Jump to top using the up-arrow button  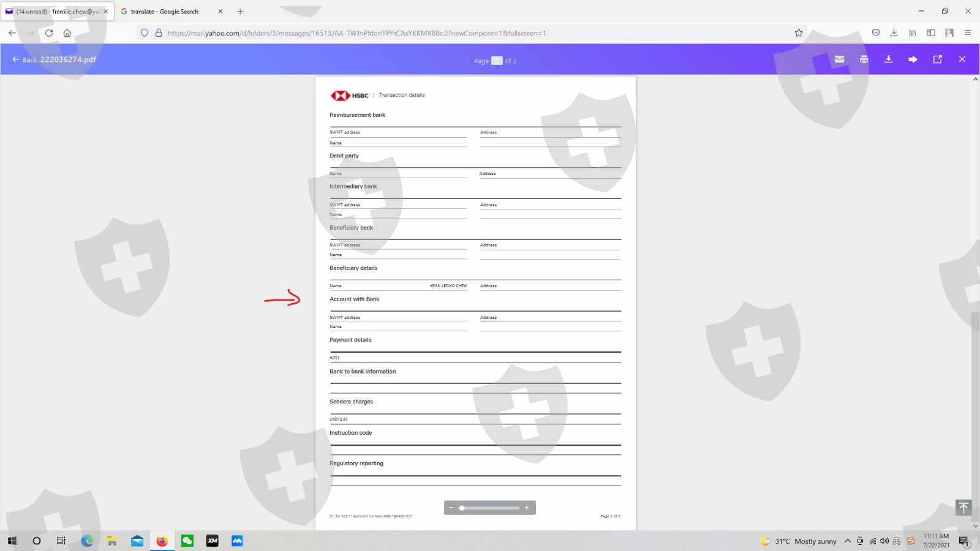coord(963,508)
